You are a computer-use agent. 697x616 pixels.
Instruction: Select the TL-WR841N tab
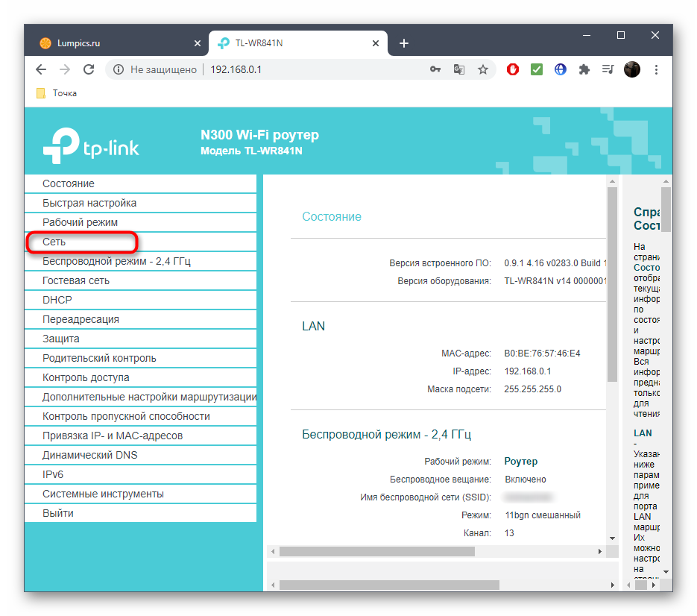tap(298, 43)
